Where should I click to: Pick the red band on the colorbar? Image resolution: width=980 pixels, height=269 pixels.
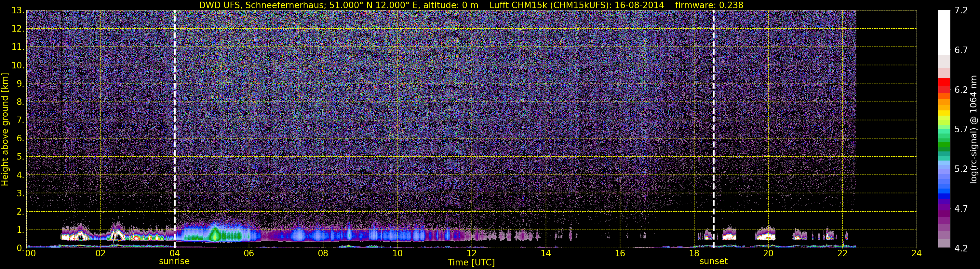pos(944,82)
